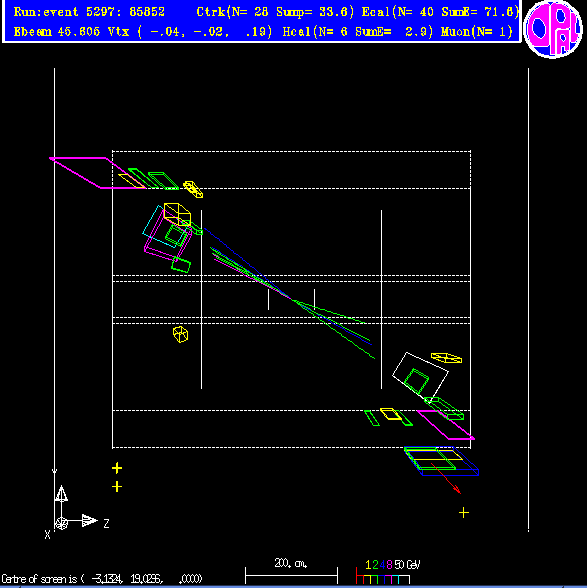
Task: Click the Ebeam 45.606 text
Action: tap(57, 32)
